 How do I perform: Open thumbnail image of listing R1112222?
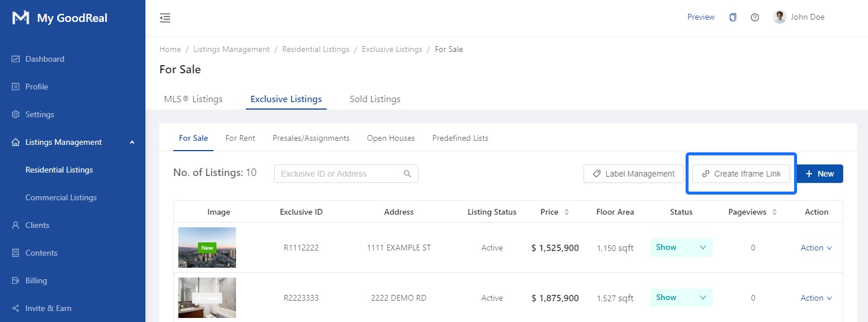[207, 248]
